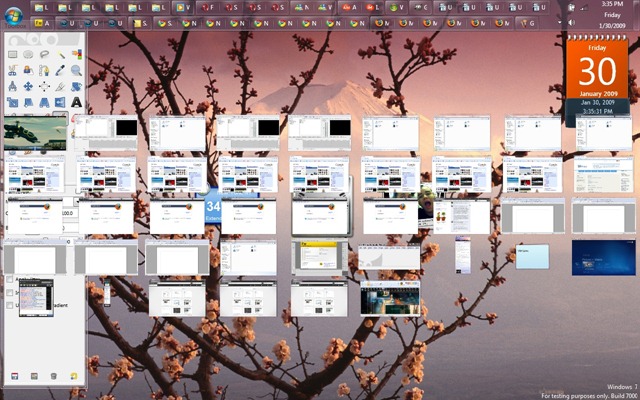The height and width of the screenshot is (400, 640).
Task: Select the Scissors Select tool
Action: (x=13, y=71)
